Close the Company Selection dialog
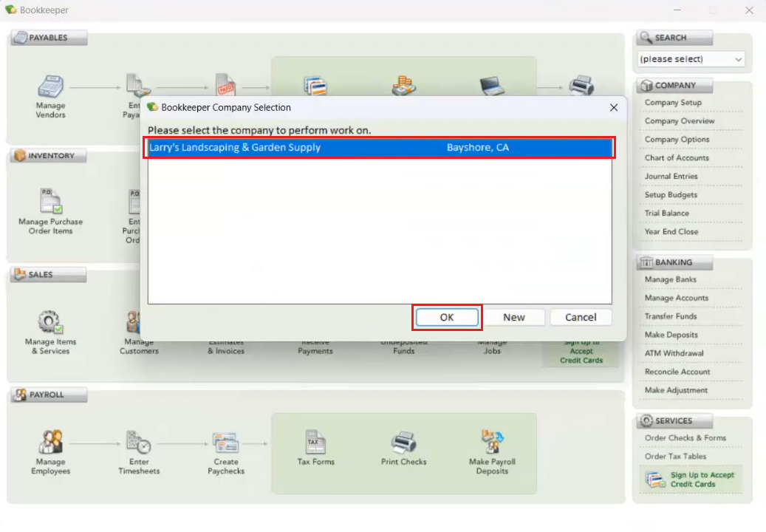766x532 pixels. [x=614, y=107]
